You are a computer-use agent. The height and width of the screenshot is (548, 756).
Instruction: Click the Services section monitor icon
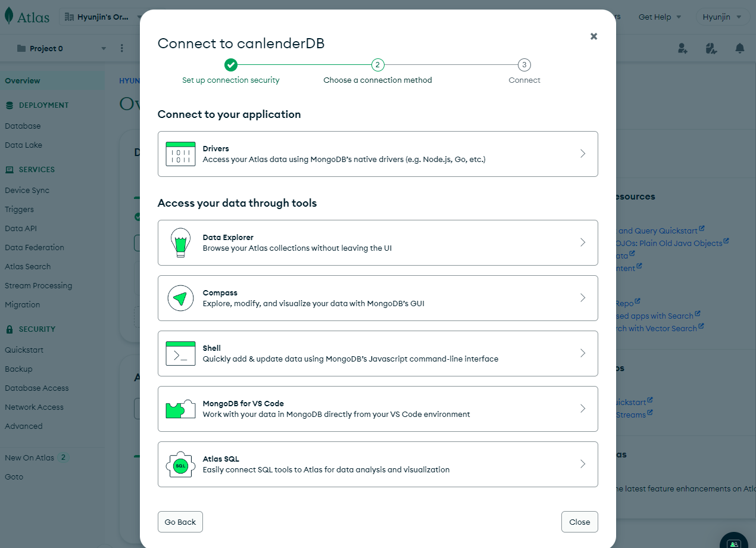click(x=10, y=170)
